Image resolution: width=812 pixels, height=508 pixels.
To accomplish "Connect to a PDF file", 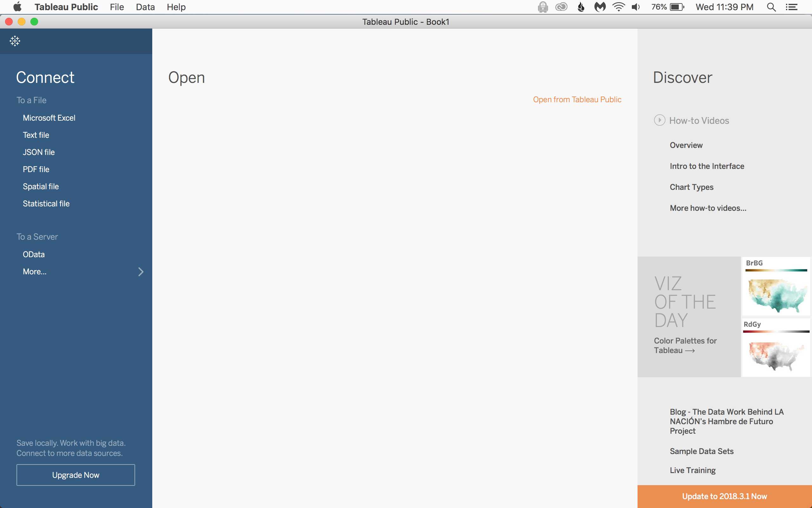I will [36, 169].
